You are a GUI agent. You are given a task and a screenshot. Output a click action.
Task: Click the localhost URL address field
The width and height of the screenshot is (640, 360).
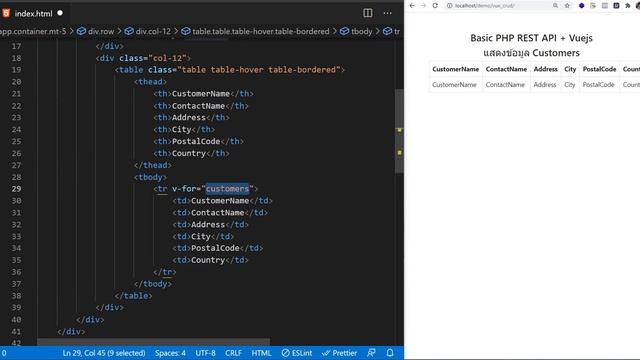coord(484,5)
